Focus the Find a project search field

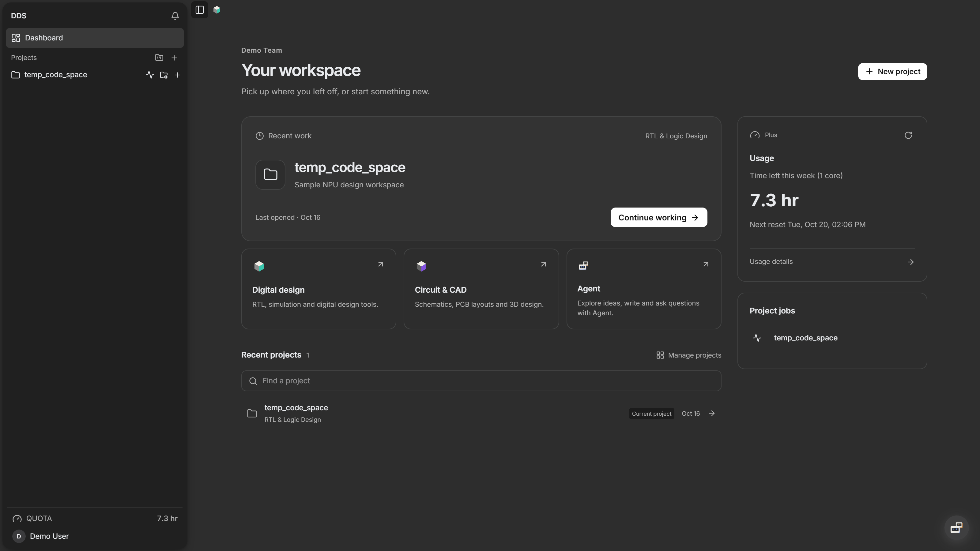click(x=481, y=380)
